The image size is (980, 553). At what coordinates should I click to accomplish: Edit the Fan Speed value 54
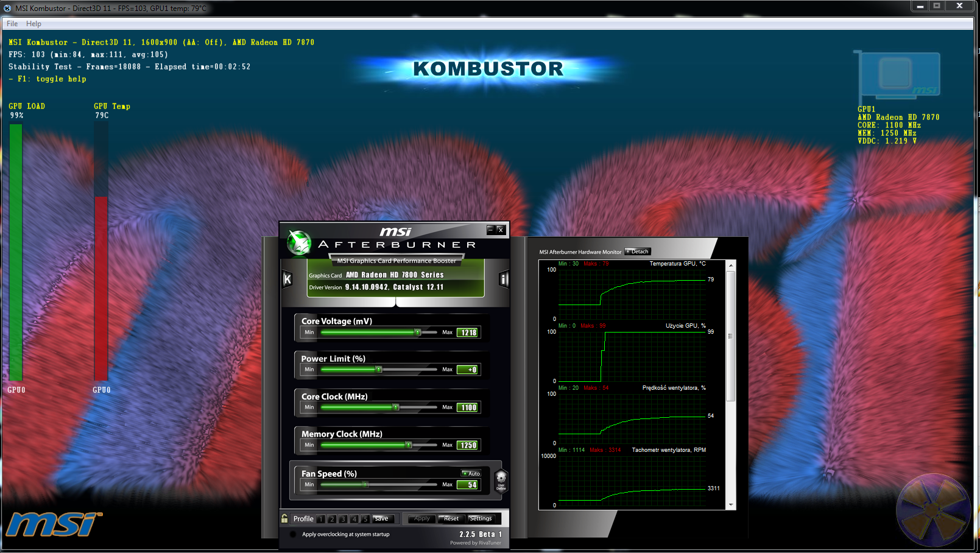[468, 485]
